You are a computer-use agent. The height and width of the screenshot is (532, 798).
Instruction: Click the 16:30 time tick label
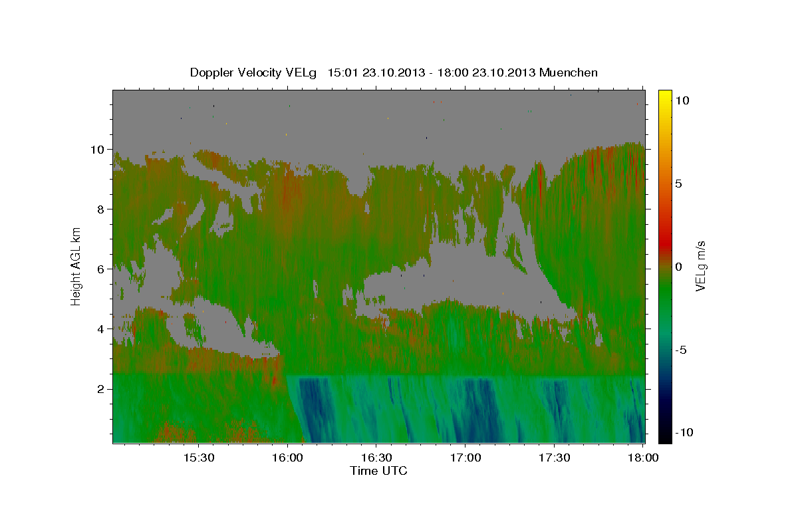point(376,458)
